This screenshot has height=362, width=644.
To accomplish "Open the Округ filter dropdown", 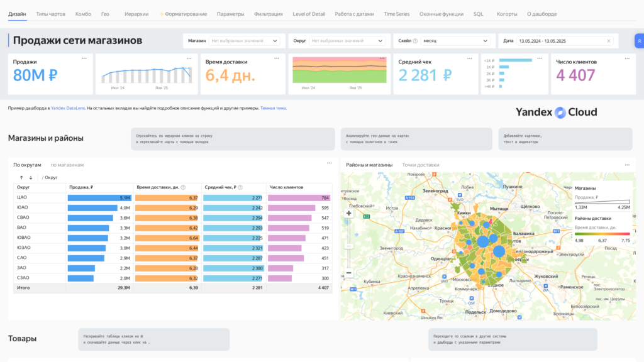I will pos(347,41).
